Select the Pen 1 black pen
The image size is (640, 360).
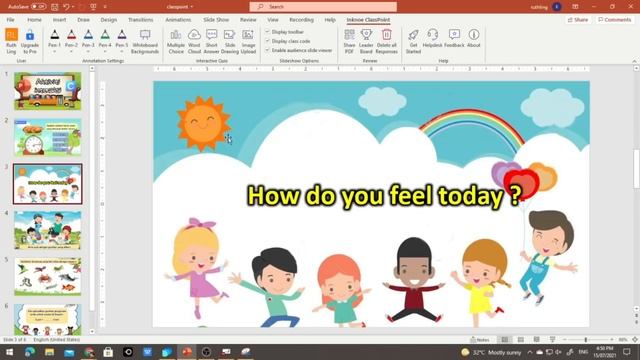pos(54,35)
